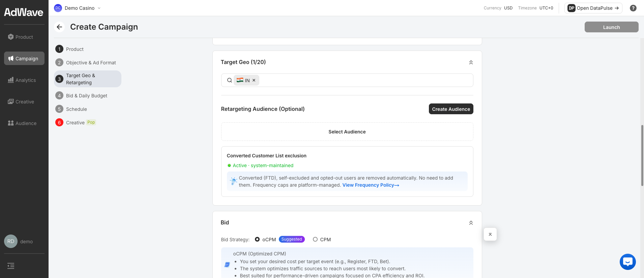Click the scroll-to-top button
This screenshot has width=644, height=278.
point(490,234)
